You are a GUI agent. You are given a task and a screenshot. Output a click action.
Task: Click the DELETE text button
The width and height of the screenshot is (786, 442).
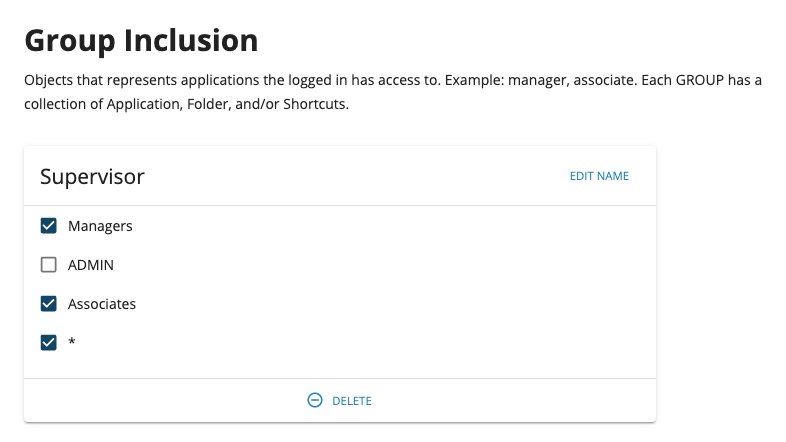coord(352,401)
